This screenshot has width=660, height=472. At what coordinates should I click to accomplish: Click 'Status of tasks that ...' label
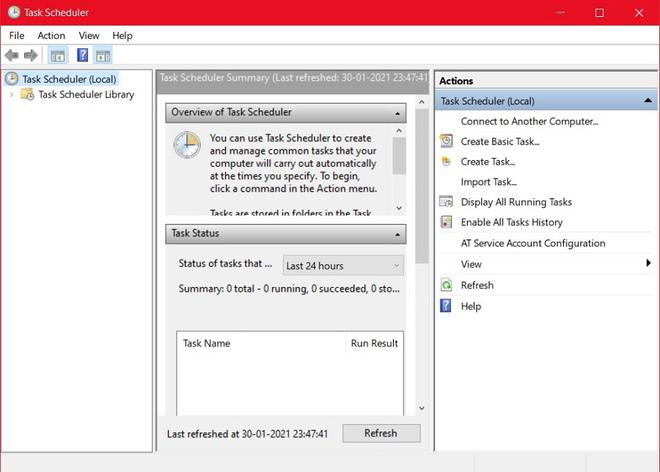pos(225,264)
